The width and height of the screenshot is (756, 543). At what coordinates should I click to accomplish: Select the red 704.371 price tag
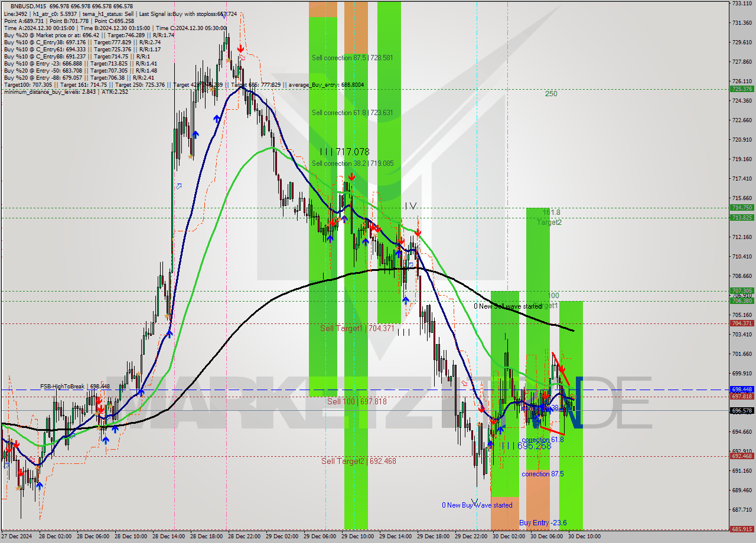742,323
